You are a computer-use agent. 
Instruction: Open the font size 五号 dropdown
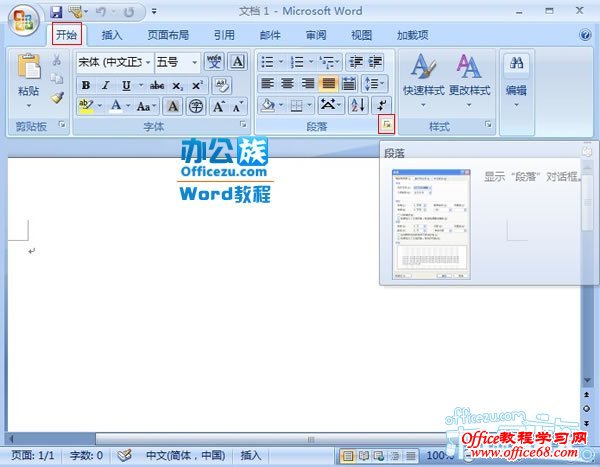[178, 62]
